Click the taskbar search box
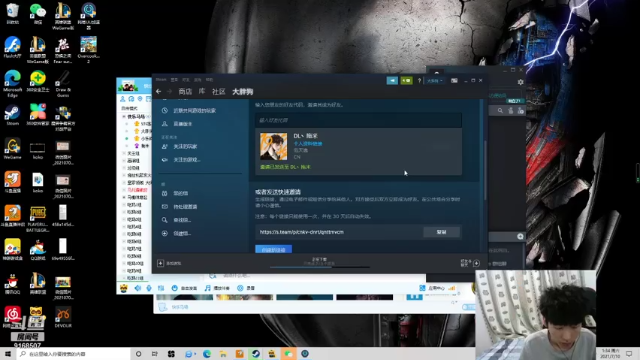Screen dimensions: 640x360 pyautogui.click(x=73, y=354)
